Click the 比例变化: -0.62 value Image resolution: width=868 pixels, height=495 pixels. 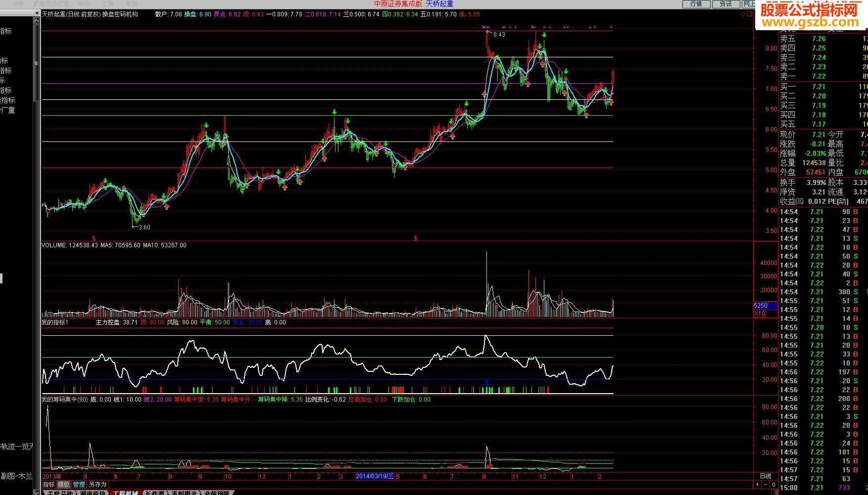326,400
